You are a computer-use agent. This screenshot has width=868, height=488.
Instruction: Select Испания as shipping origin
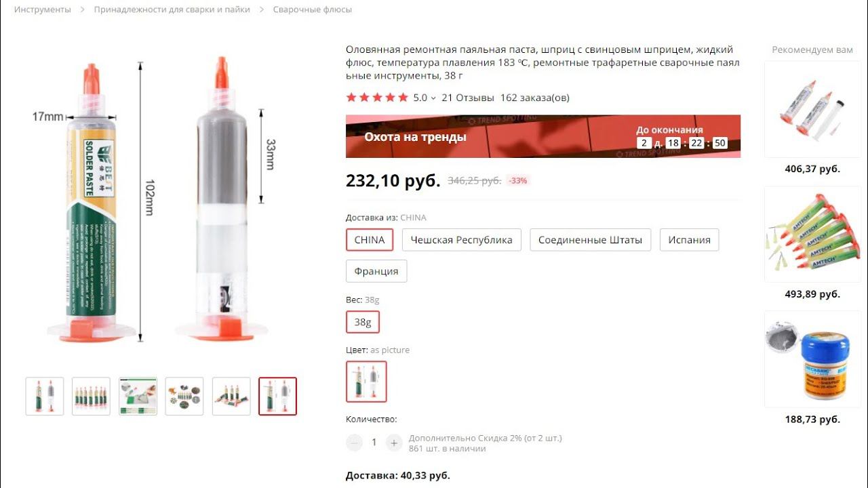(689, 240)
